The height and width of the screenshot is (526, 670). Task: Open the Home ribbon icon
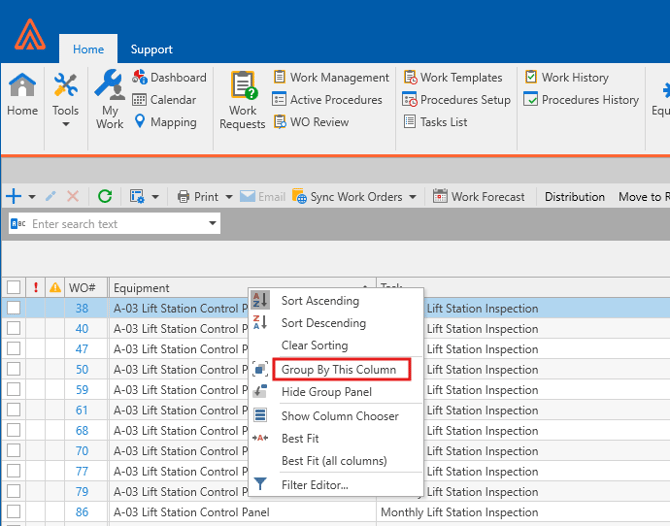[x=22, y=94]
